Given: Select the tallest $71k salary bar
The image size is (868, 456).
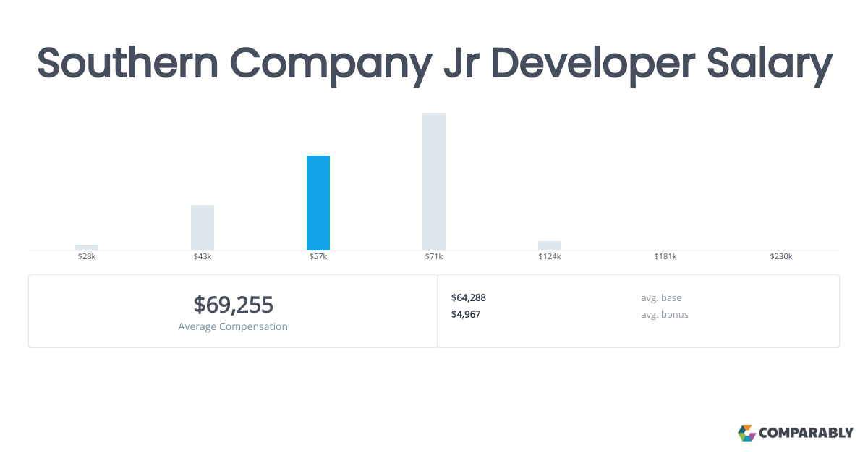Looking at the screenshot, I should tap(434, 182).
